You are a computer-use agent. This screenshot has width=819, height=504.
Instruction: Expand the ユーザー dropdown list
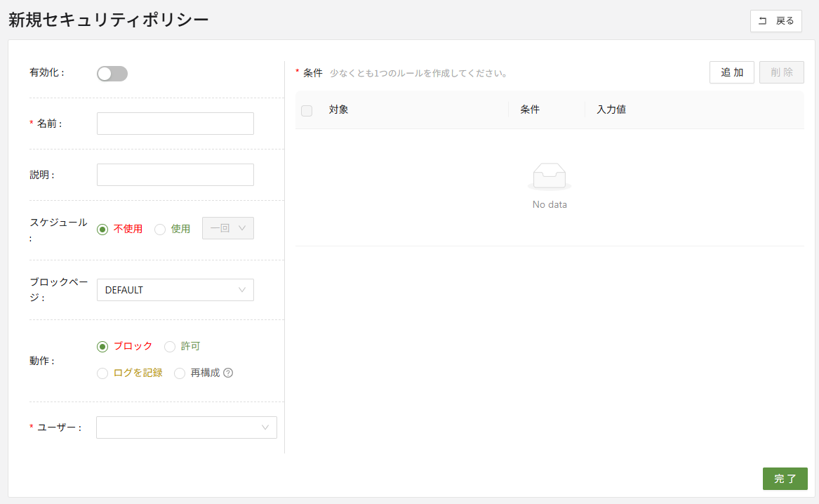coord(187,427)
